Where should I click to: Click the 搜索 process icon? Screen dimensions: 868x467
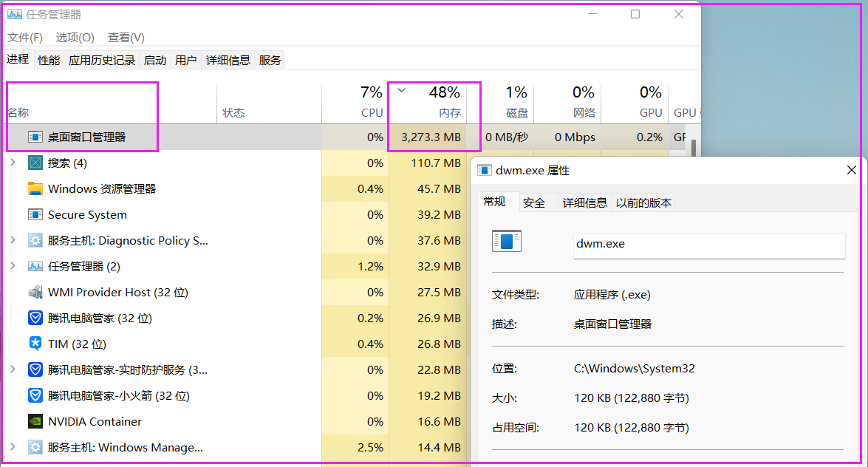tap(35, 163)
